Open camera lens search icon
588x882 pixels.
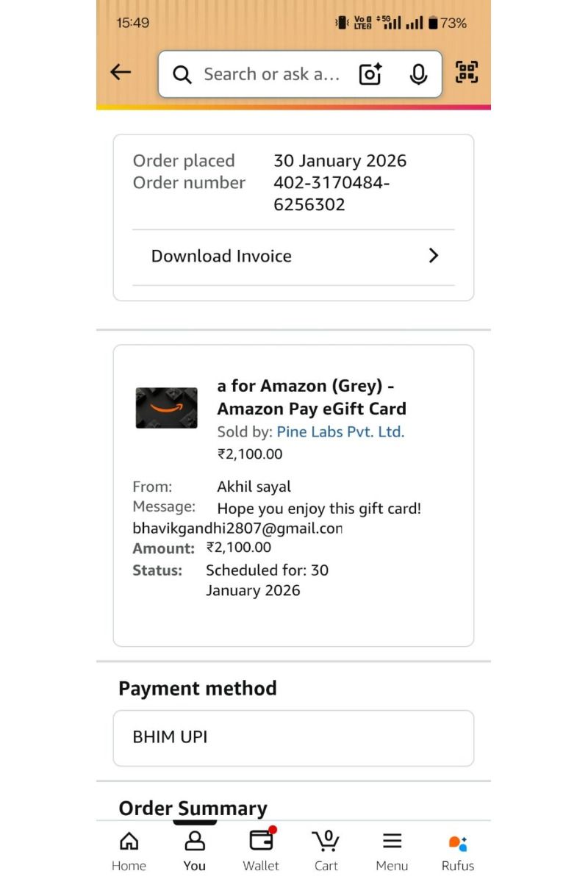point(370,74)
